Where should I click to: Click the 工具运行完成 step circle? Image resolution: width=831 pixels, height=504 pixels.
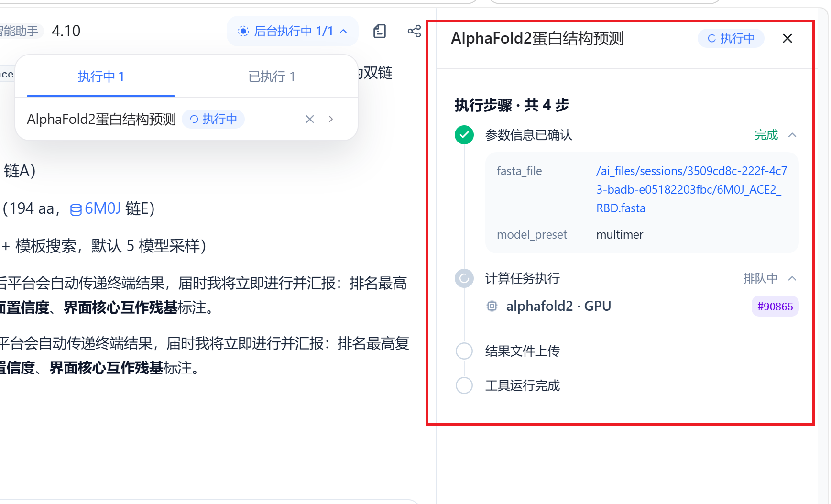point(464,385)
